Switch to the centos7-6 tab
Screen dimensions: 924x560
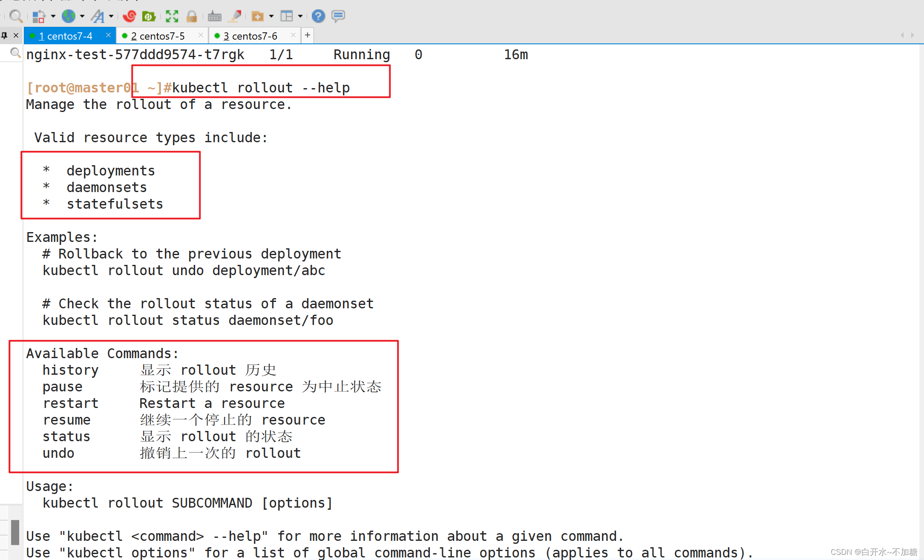click(x=250, y=36)
